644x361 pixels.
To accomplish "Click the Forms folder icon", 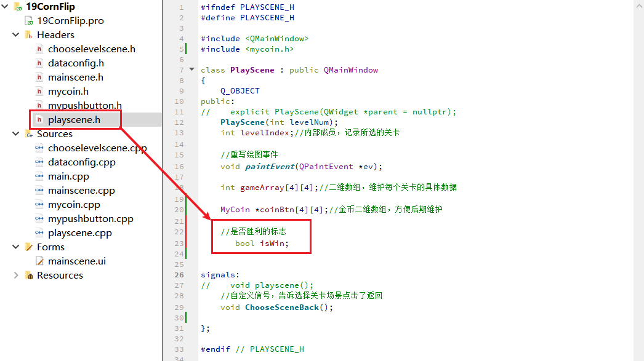I will [x=29, y=247].
